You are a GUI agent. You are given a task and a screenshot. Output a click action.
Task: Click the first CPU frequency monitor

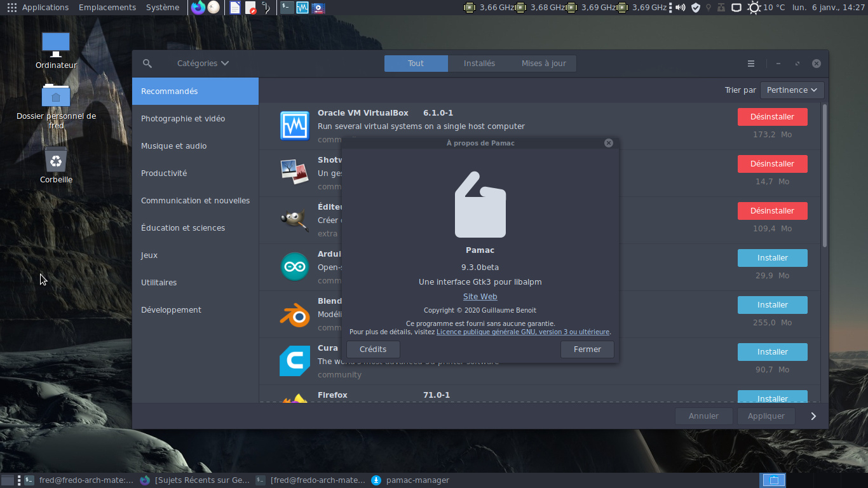click(x=490, y=8)
